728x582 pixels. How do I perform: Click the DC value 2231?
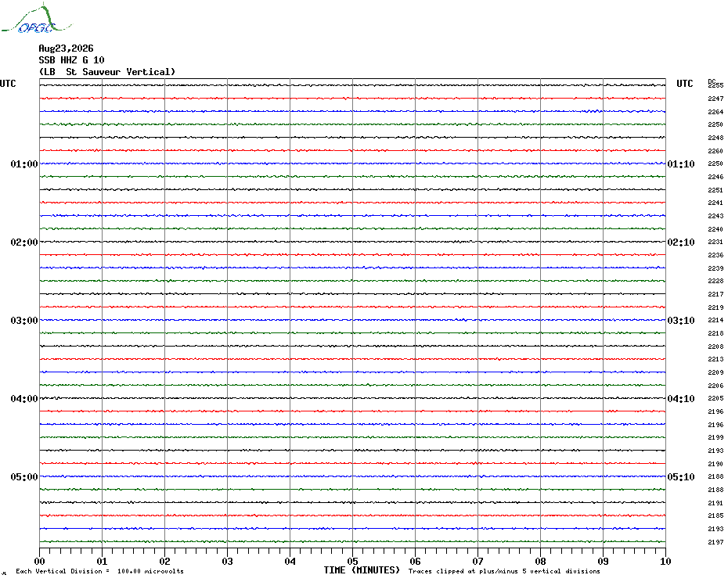tap(715, 242)
